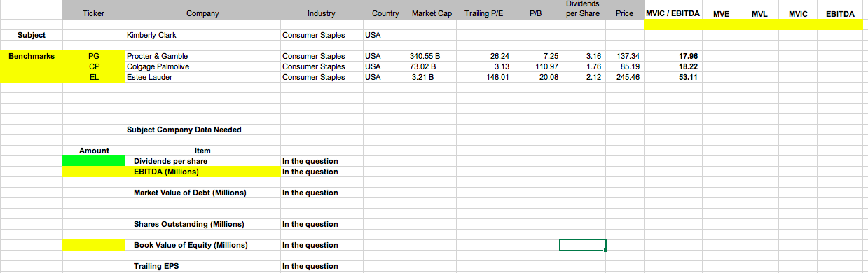Select P/B value 110.97

coord(536,66)
